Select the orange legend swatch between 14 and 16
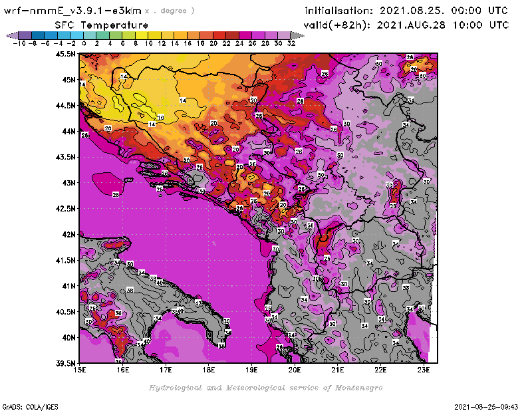The height and width of the screenshot is (411, 532). 180,35
